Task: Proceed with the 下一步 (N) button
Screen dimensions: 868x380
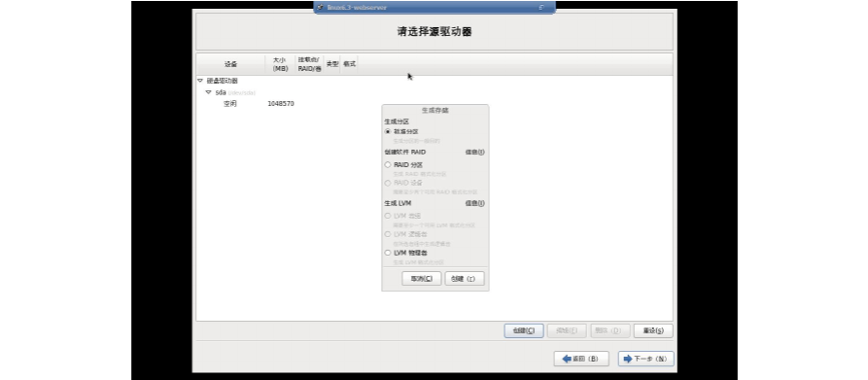Action: 646,359
